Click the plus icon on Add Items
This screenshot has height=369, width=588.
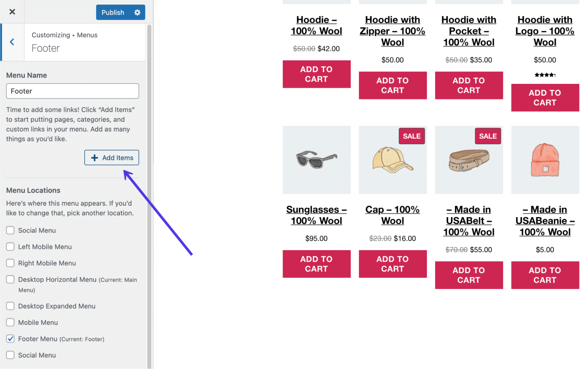tap(94, 157)
